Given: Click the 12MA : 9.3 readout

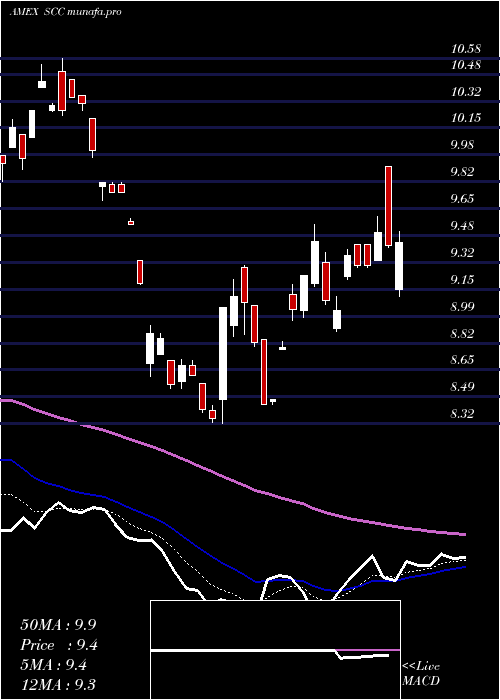Looking at the screenshot, I should [x=58, y=684].
